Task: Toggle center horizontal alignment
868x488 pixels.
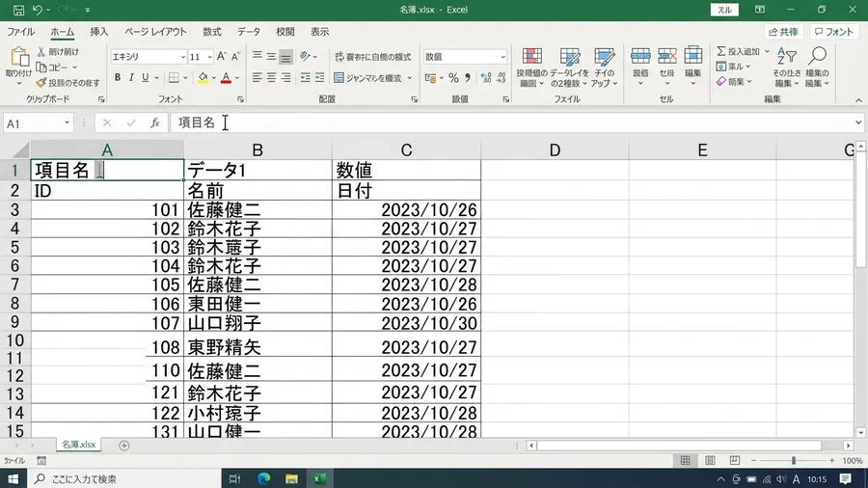Action: click(x=271, y=77)
